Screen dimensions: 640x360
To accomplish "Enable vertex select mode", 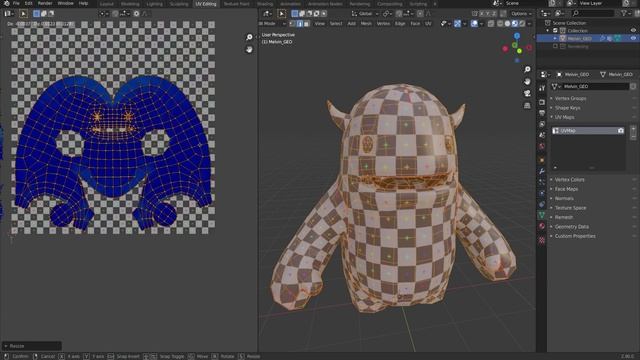I will pos(293,24).
